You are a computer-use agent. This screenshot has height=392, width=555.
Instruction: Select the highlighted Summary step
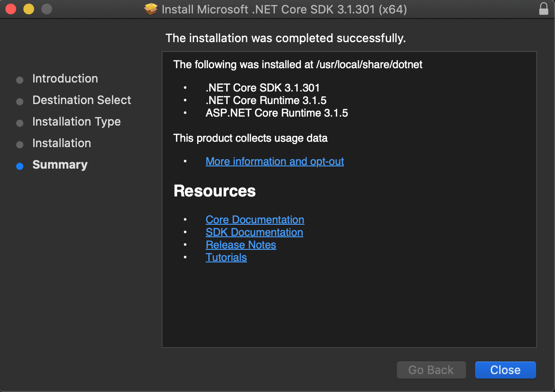[x=60, y=165]
